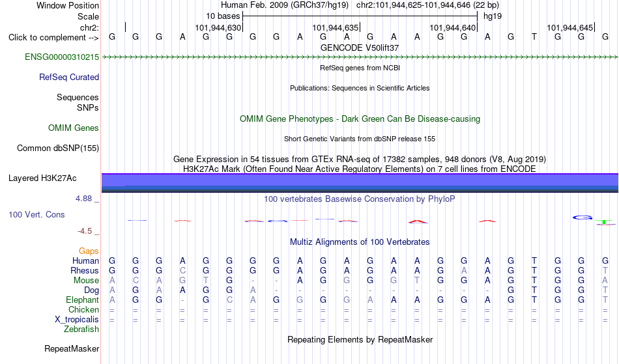Select the Elephant alignment row label
Viewport: 619px width, 364px height.
(x=82, y=300)
